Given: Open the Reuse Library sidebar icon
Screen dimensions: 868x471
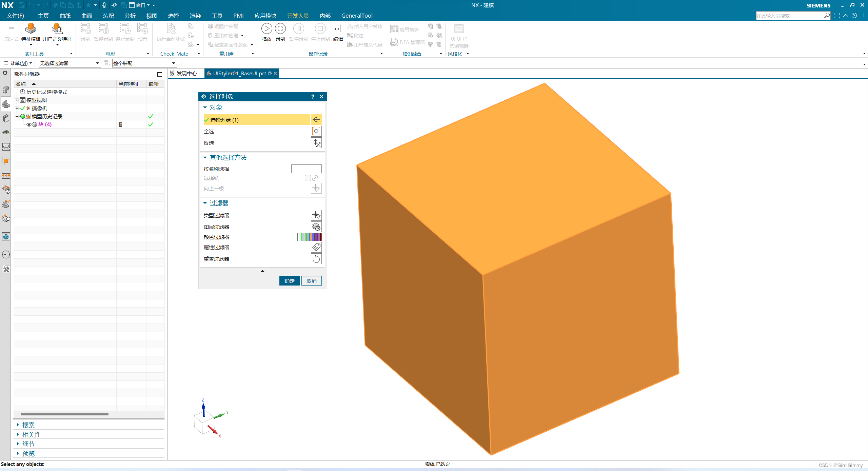Looking at the screenshot, I should pos(6,118).
